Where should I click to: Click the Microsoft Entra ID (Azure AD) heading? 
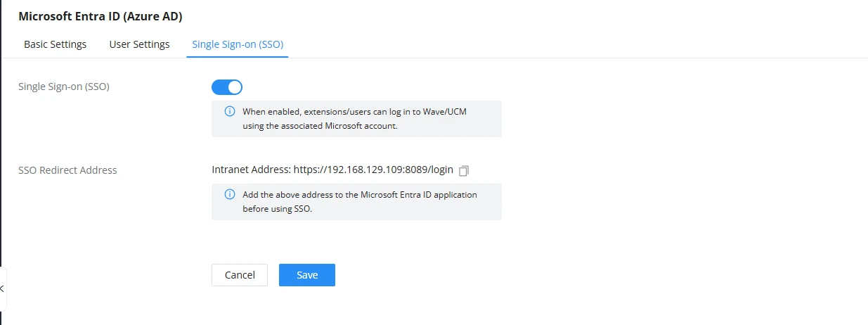(x=101, y=15)
